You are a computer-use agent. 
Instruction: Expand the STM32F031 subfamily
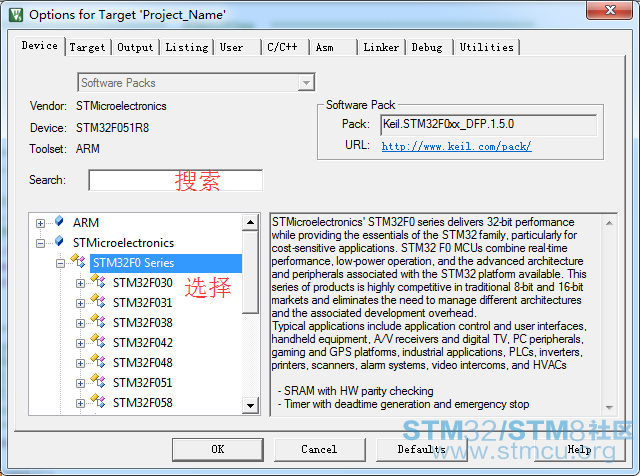[80, 303]
